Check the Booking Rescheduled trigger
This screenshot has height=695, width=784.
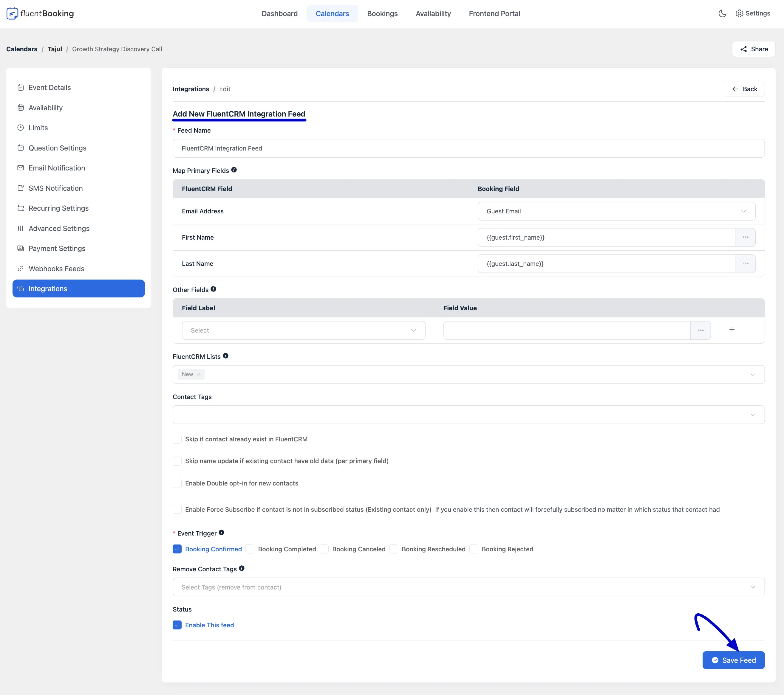394,549
